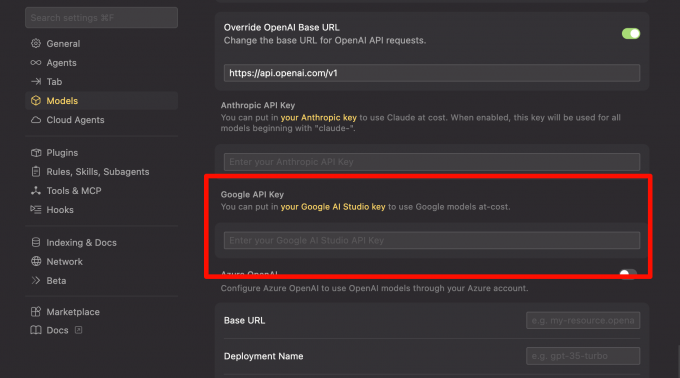The width and height of the screenshot is (680, 378).
Task: Click 'Change the base URL' description text
Action: point(325,40)
